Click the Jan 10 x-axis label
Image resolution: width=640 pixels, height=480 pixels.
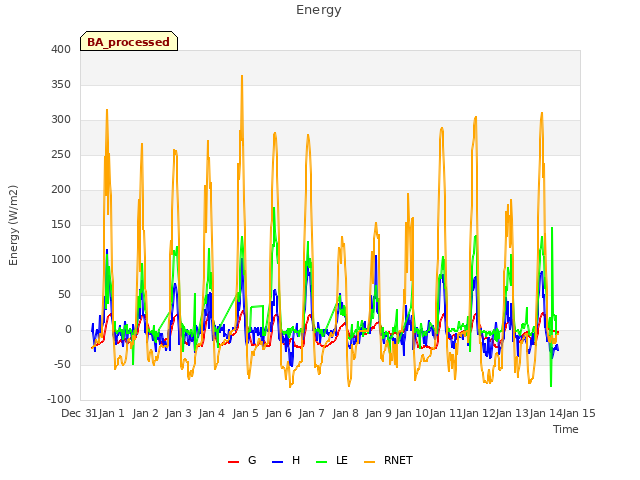pyautogui.click(x=412, y=413)
